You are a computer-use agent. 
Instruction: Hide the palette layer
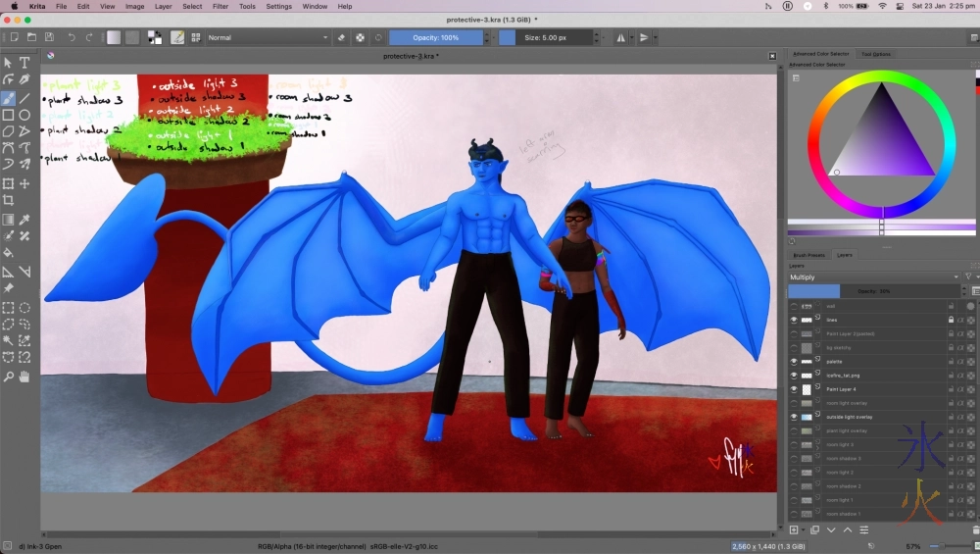click(x=794, y=362)
